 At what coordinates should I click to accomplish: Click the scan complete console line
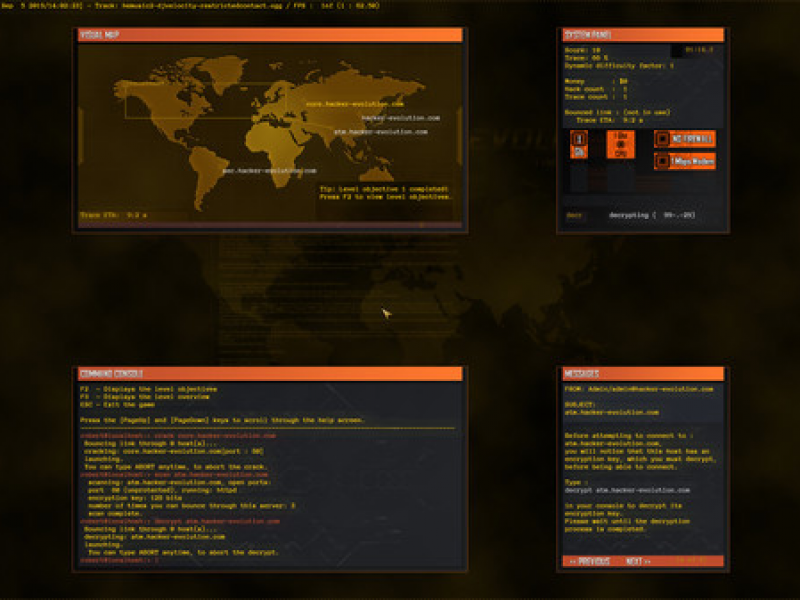click(115, 513)
